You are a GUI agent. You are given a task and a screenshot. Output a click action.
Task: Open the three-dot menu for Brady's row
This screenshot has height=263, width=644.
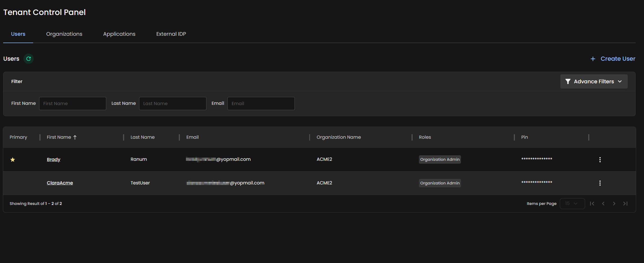600,159
